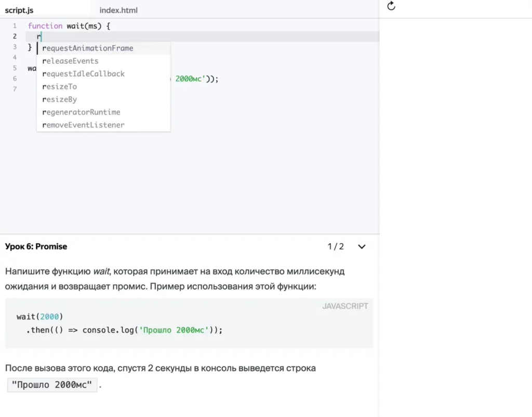532x417 pixels.
Task: Click the closing brace on line 3
Action: coord(30,47)
